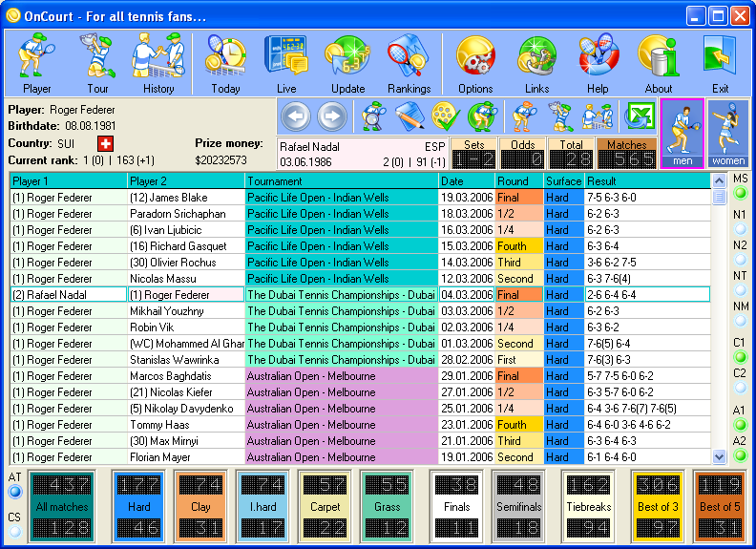Screen dimensions: 756x549
Task: Click the scrollbar up arrow in match list
Action: (719, 181)
